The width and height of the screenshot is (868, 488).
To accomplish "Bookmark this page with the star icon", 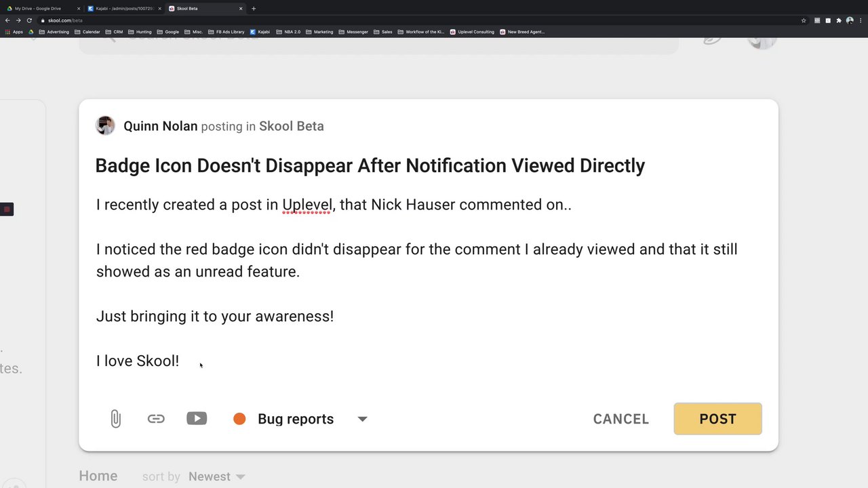I will tap(804, 20).
